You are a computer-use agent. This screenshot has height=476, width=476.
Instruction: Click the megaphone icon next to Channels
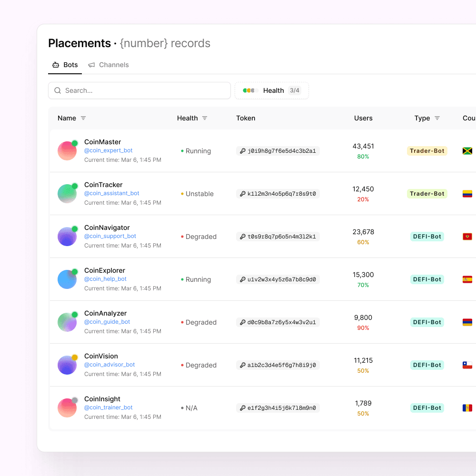click(x=91, y=65)
